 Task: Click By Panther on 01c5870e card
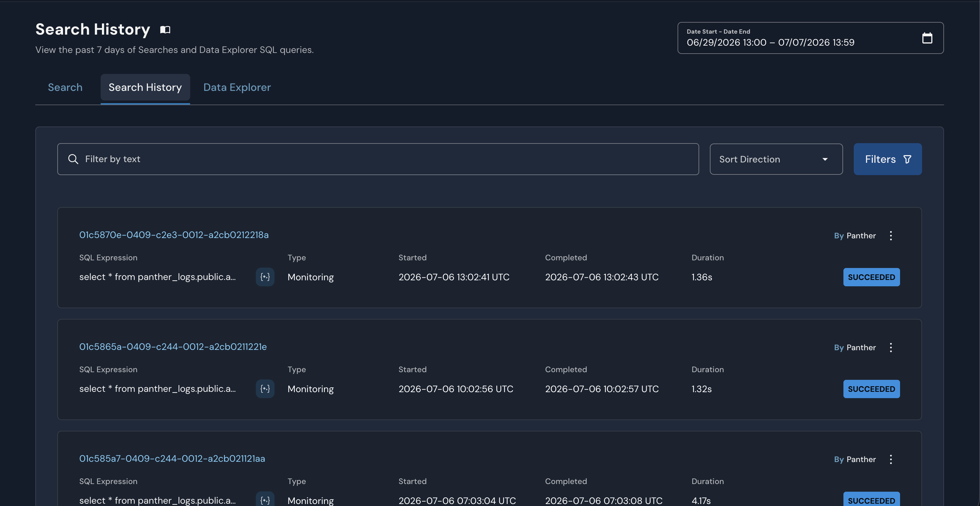point(855,235)
